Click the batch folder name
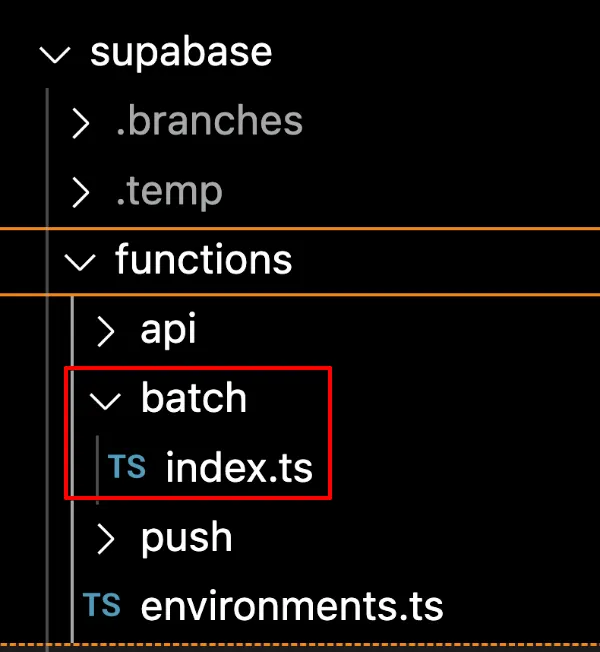Screen dimensions: 600x652 [x=194, y=399]
